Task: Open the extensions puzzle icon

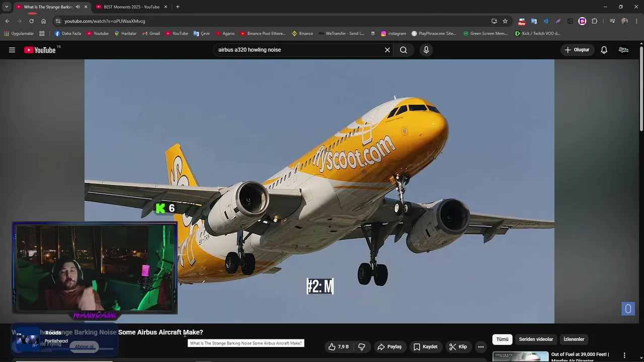Action: (595, 21)
